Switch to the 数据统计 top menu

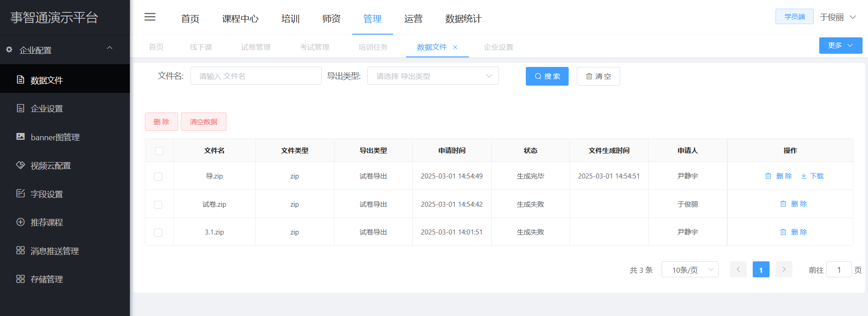463,19
